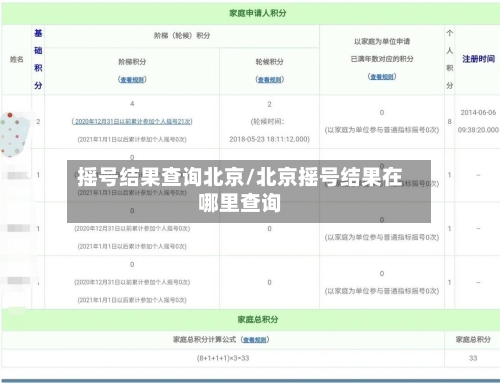Click 以家庭为单位参与普通指标摇号0次 in first row
This screenshot has height=383, width=500.
pyautogui.click(x=382, y=130)
